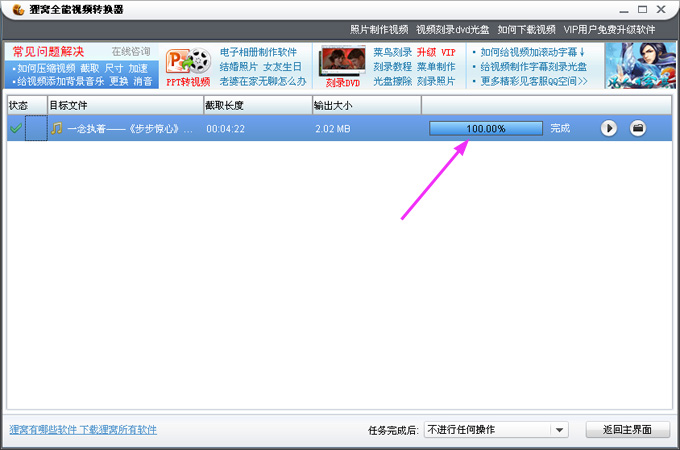This screenshot has width=680, height=450.
Task: Open the 更多精彩见客服QQ空间 link
Action: (x=534, y=81)
